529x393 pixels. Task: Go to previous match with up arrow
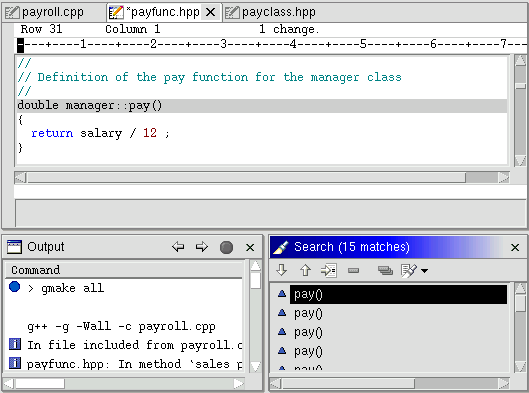pyautogui.click(x=305, y=270)
